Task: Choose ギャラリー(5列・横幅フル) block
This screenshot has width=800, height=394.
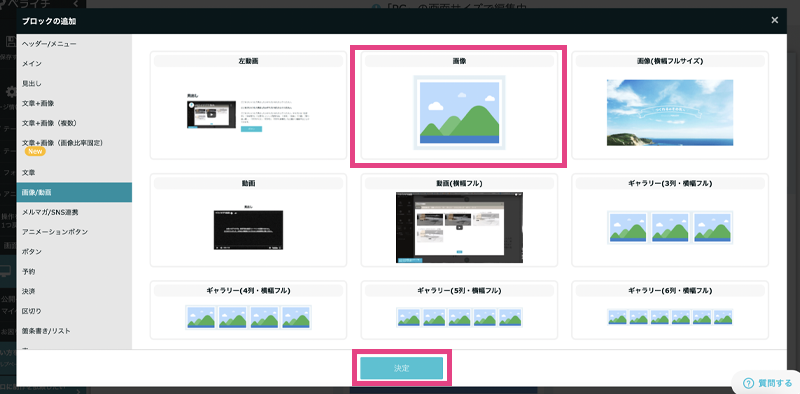Action: pyautogui.click(x=459, y=310)
